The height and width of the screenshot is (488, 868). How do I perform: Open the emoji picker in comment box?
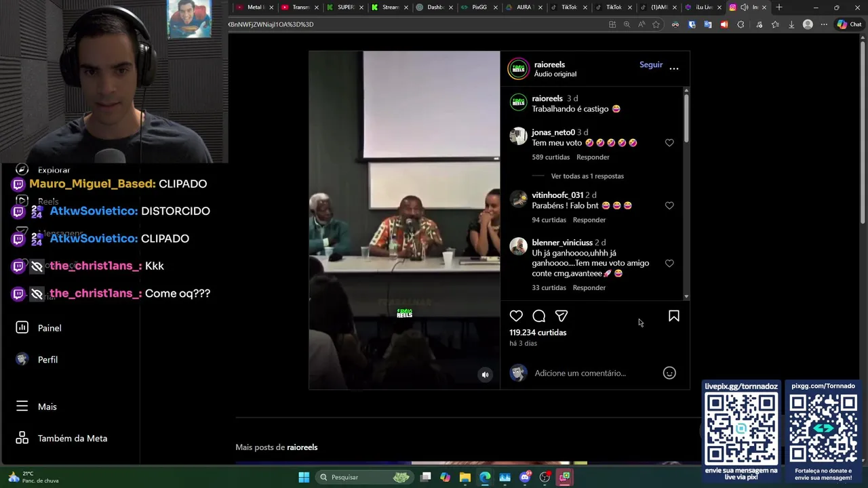tap(669, 373)
